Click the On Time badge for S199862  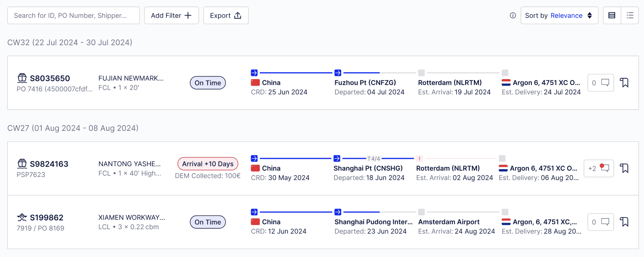pyautogui.click(x=208, y=222)
